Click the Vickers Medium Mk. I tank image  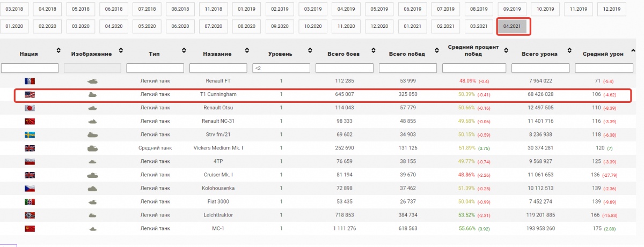tap(92, 148)
